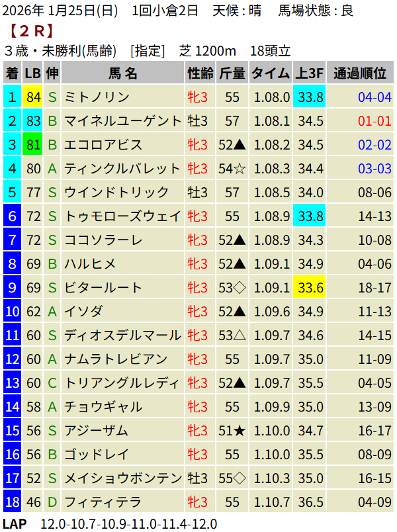Click the 1st place finishing position badge
The height and width of the screenshot is (532, 397).
(11, 97)
